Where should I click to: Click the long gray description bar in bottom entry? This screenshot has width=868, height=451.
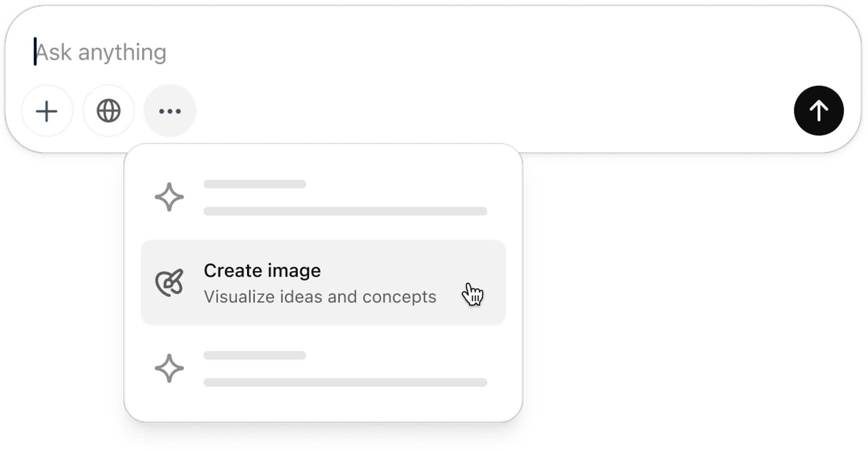345,383
